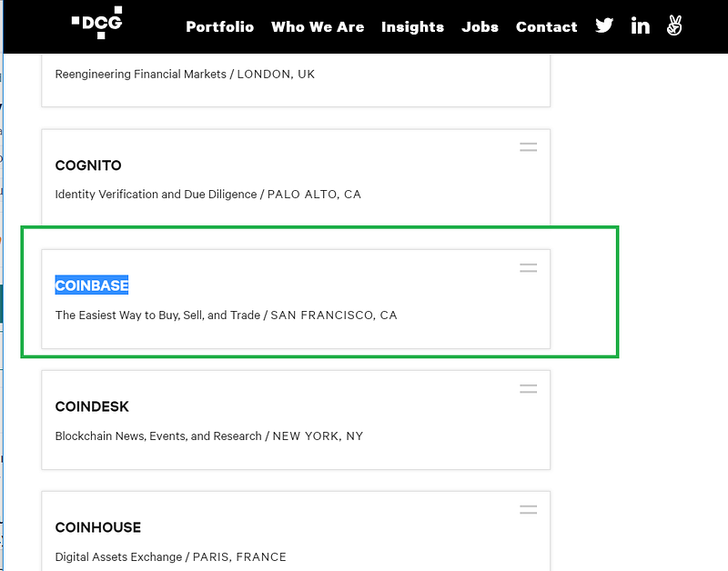Viewport: 728px width, 571px height.
Task: Open the Portfolio menu item
Action: [x=220, y=27]
